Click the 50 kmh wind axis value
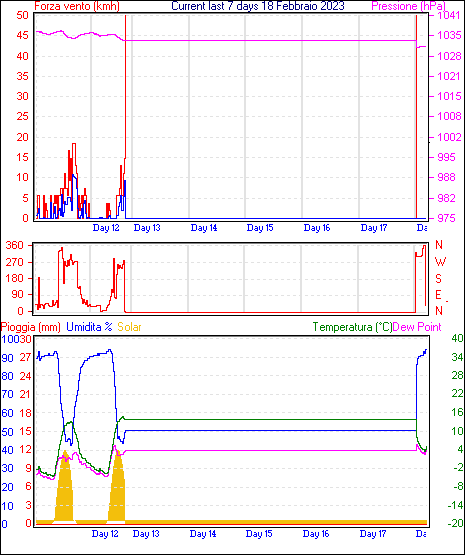Image resolution: width=467 pixels, height=559 pixels. 22,15
